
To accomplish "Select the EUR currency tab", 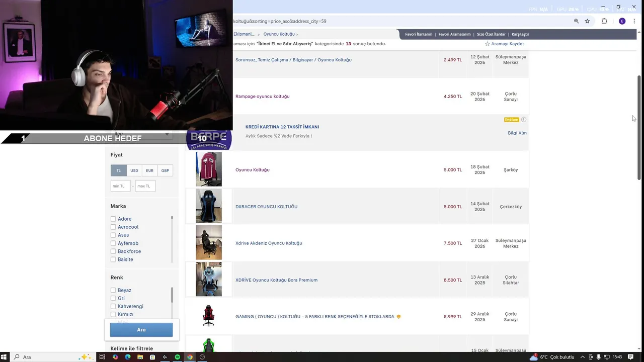I will point(149,170).
